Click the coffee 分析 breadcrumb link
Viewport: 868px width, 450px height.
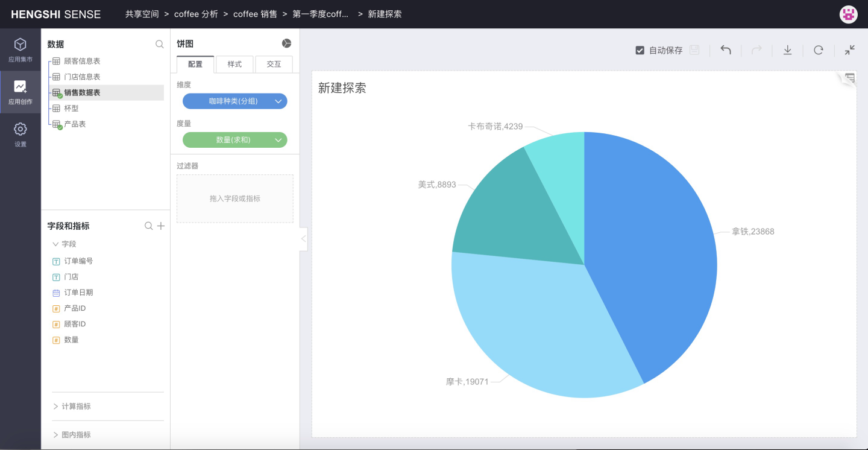[x=196, y=14]
